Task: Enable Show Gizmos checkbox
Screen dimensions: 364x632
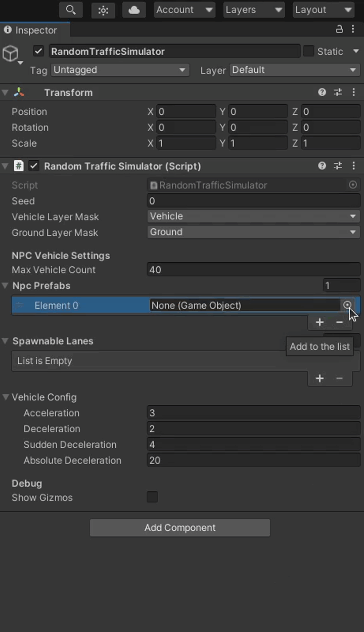Action: pos(152,497)
